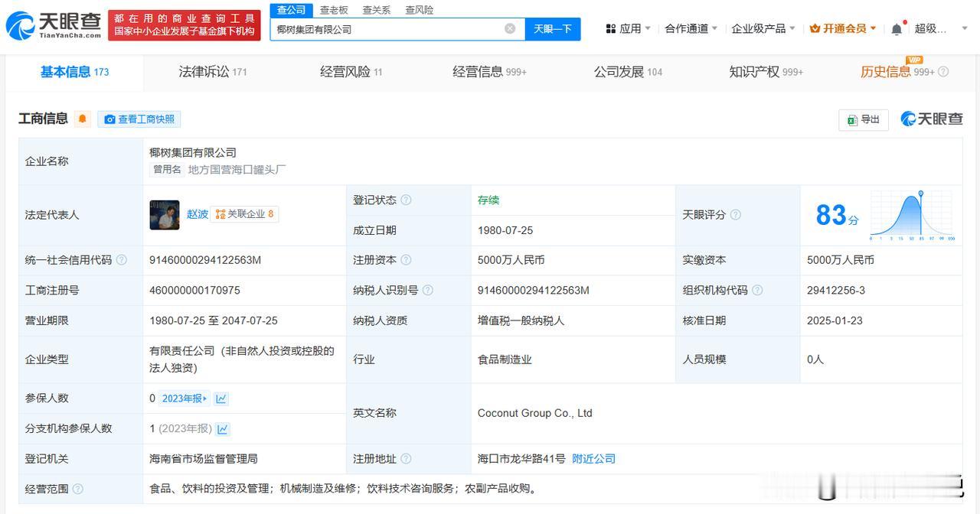Click credit code 91460000294122563M under 统一社会信用代码
The height and width of the screenshot is (514, 980).
click(x=205, y=260)
